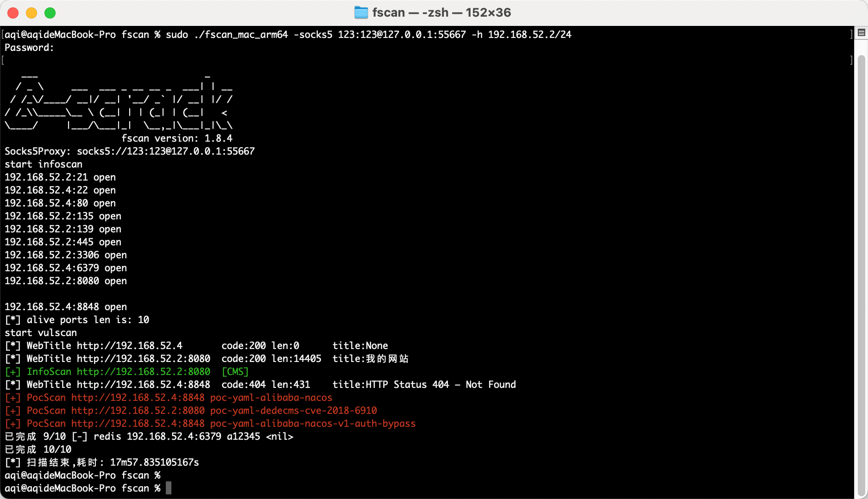This screenshot has width=868, height=499.
Task: Click the "192.168.52.2:139 open" line
Action: 63,229
